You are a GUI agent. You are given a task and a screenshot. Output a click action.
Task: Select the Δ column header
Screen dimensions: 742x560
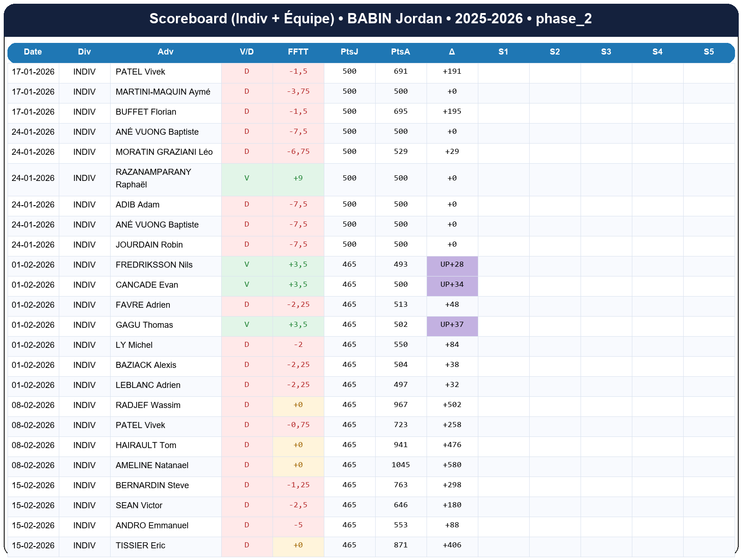click(x=452, y=52)
